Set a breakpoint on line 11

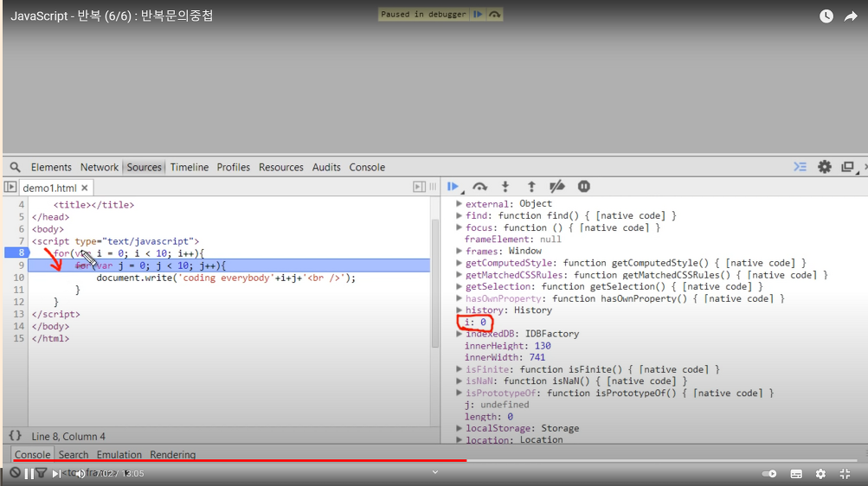[x=19, y=290]
